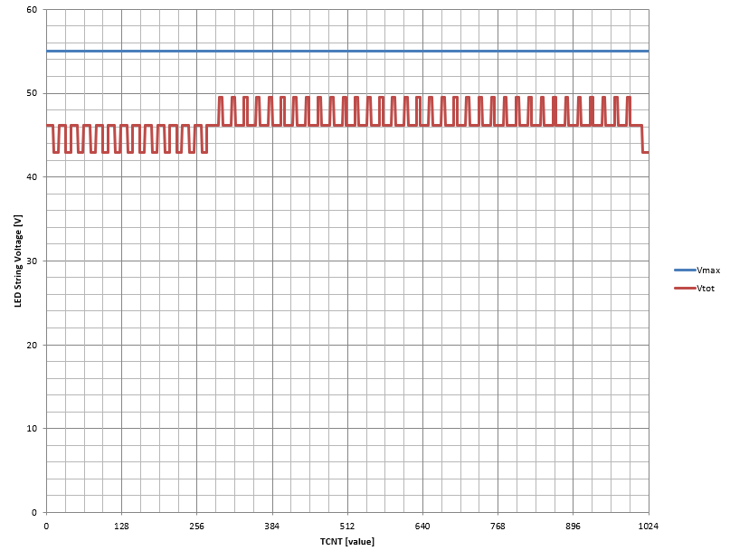This screenshot has width=730, height=560.
Task: Select the Vtot legend entry label
Action: (x=706, y=288)
